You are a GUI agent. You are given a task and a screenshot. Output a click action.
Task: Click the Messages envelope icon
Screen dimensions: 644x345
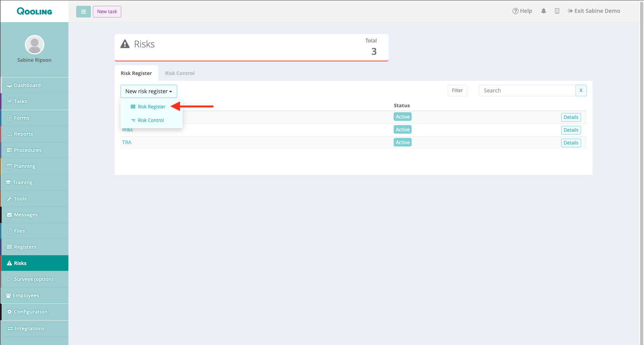coord(9,214)
